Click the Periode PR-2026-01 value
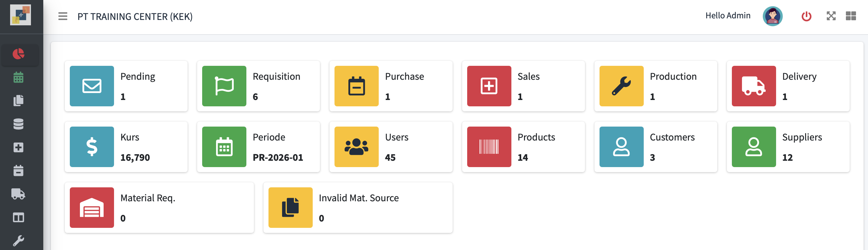The height and width of the screenshot is (250, 868). click(278, 158)
